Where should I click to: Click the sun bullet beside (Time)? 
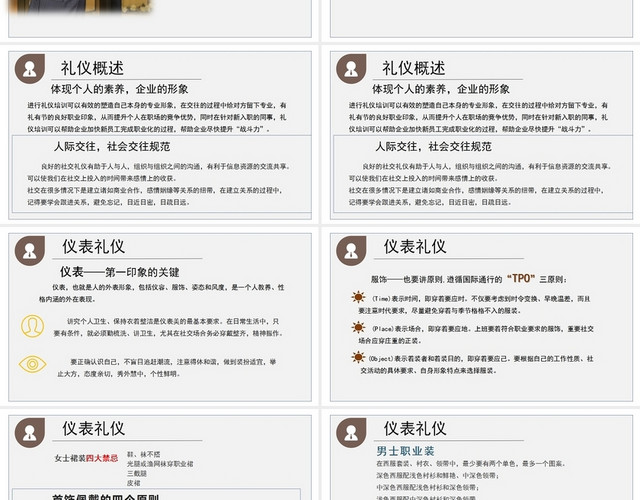point(358,297)
